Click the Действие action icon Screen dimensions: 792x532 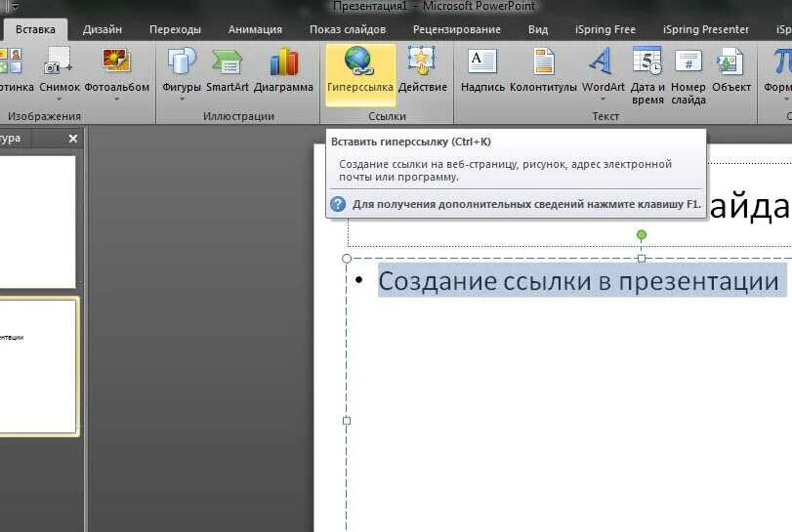(x=422, y=61)
